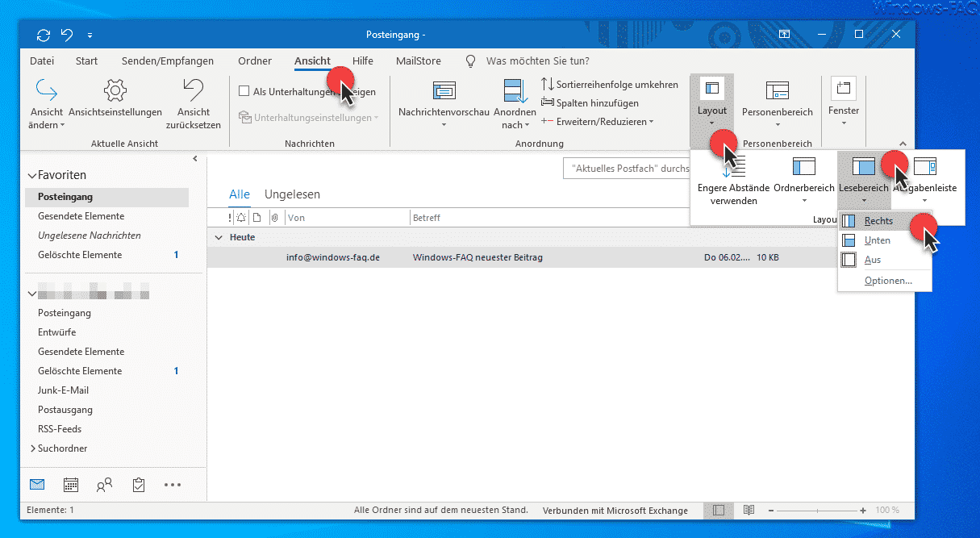Click the Normal view status bar icon
Screen dimensions: 980x538
tap(719, 511)
